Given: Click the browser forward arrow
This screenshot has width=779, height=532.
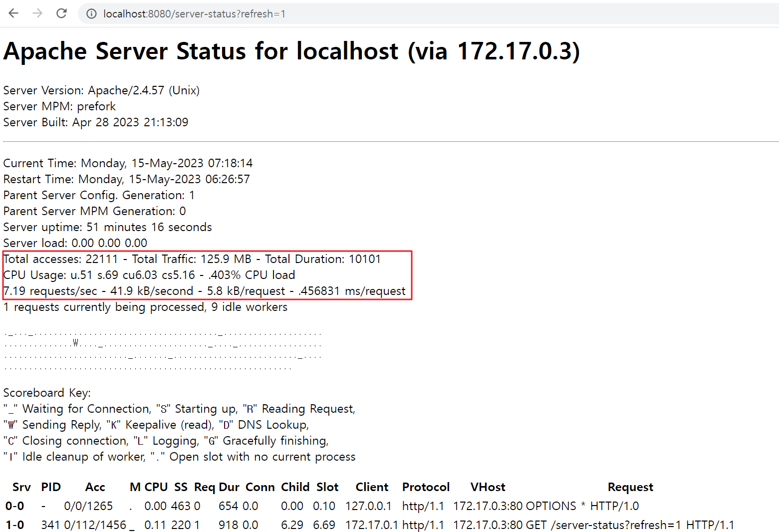Looking at the screenshot, I should coord(37,13).
